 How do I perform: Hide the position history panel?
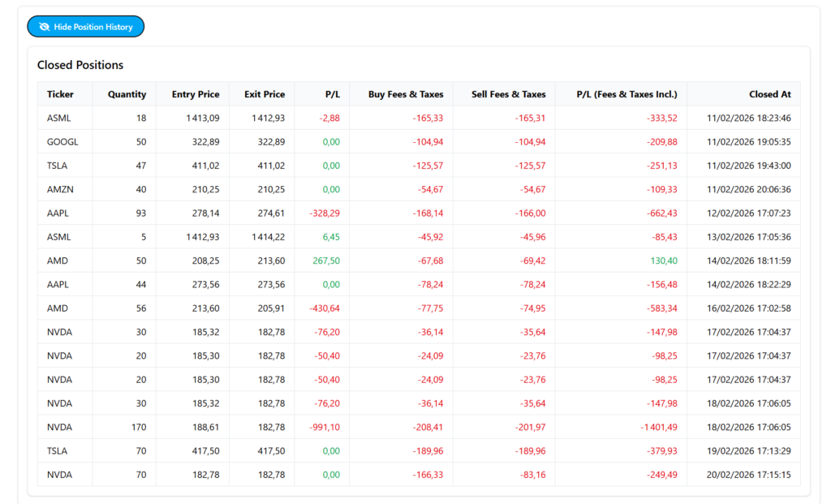(x=85, y=26)
